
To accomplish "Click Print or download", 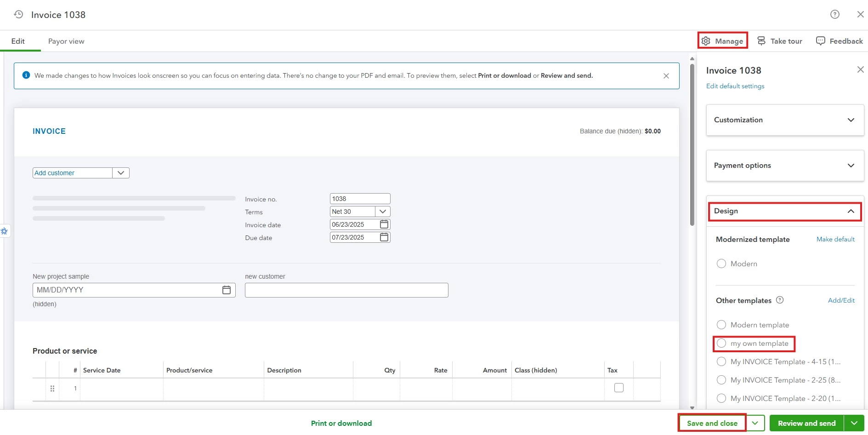I will click(x=341, y=423).
